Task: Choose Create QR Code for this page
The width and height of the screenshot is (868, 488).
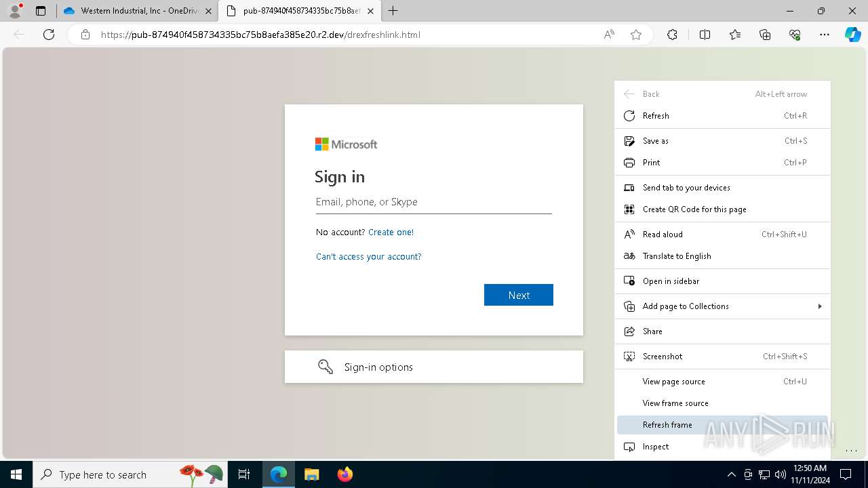Action: pos(722,209)
